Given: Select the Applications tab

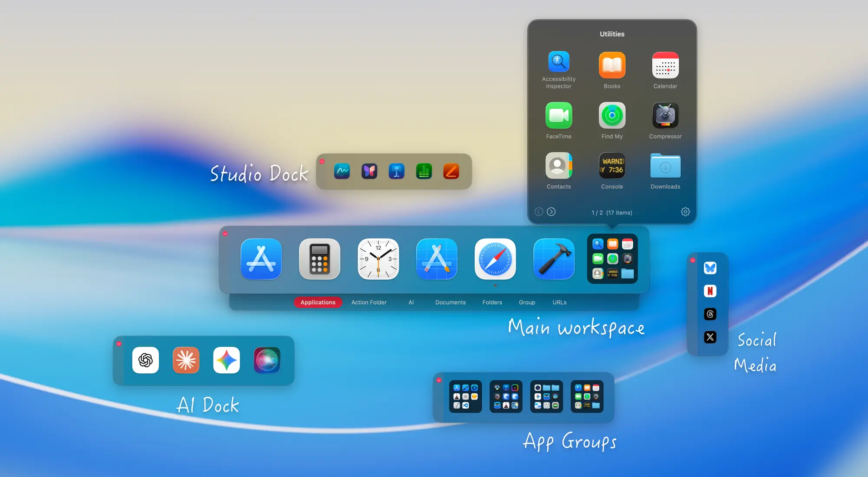Looking at the screenshot, I should click(318, 302).
